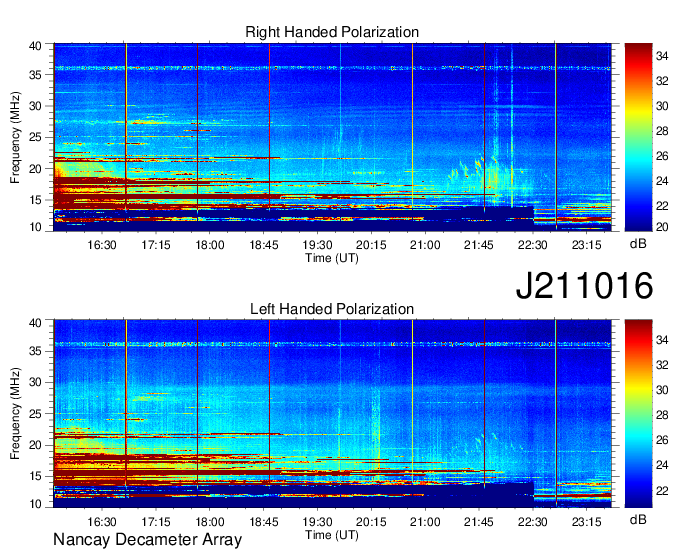Screen dimensions: 680x552
Task: Click "Time (UT)" label under Left Handed plot
Action: (x=332, y=535)
